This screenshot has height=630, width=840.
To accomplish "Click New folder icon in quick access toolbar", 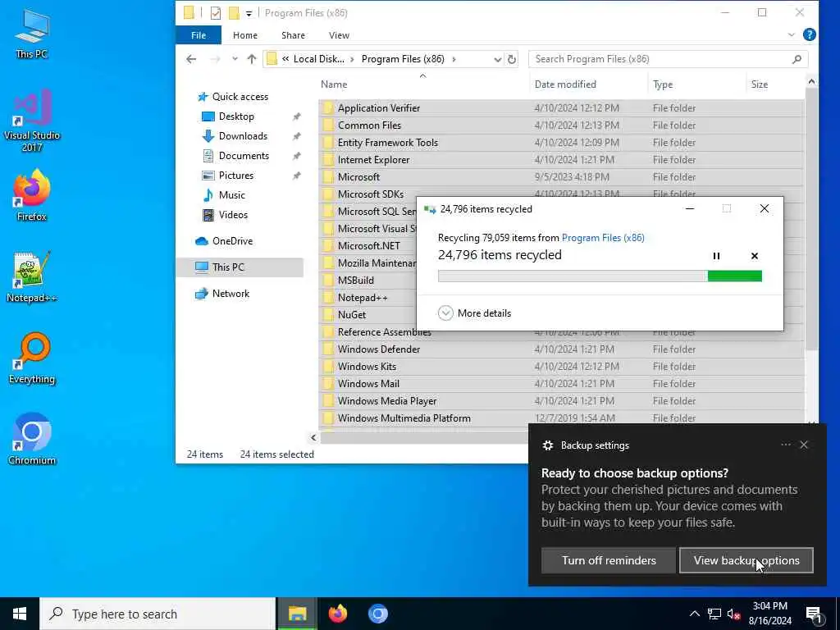I will click(x=234, y=13).
